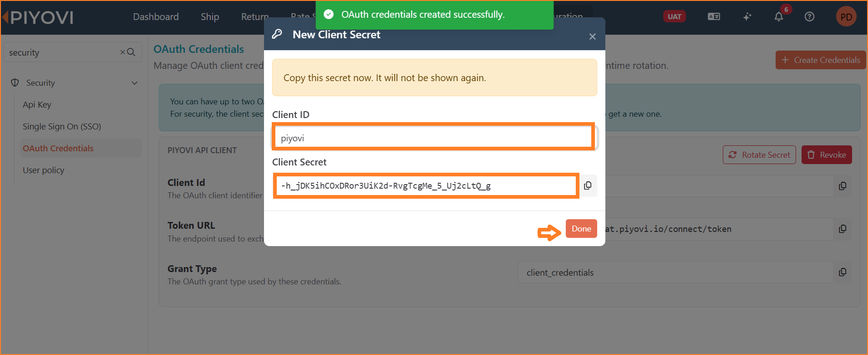Open the help question mark icon
Image resolution: width=868 pixels, height=355 pixels.
tap(809, 17)
